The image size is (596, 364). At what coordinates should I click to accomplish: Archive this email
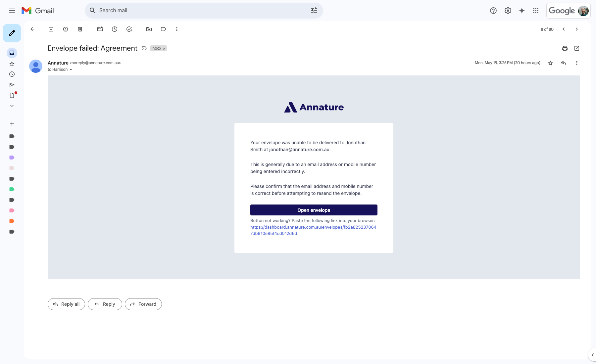coord(51,29)
